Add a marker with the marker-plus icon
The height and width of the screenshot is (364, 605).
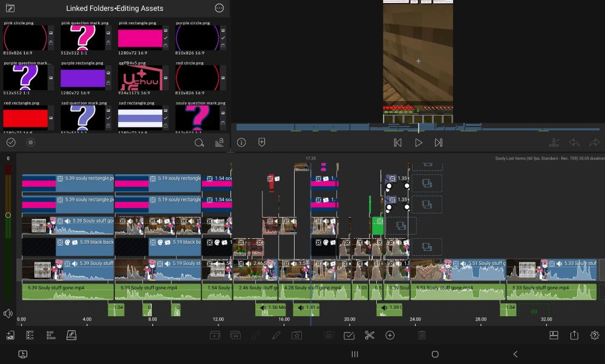coord(261,142)
